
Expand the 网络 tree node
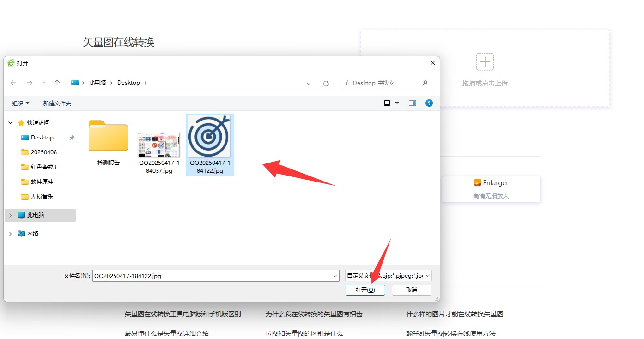(x=11, y=234)
